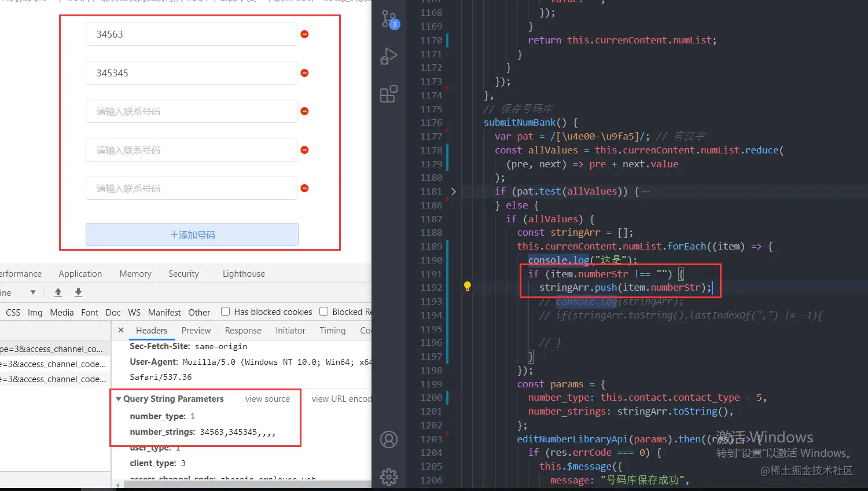
Task: Toggle the Blocked Requests checkbox
Action: [324, 312]
